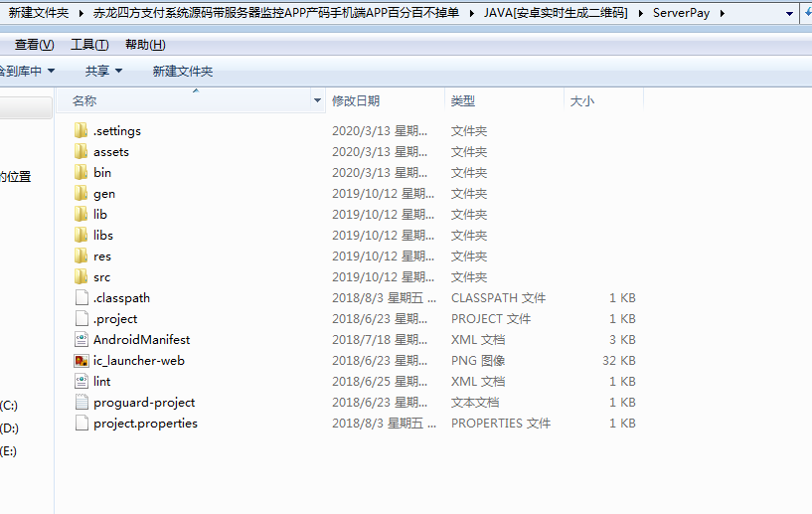Click the PROJECT 文件 type cell
The width and height of the screenshot is (812, 514).
(x=491, y=319)
